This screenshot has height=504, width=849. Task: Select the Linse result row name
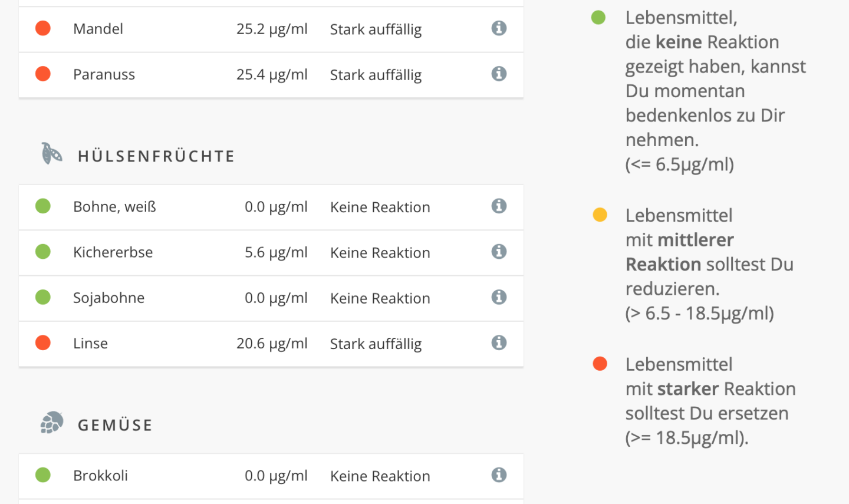(x=90, y=344)
